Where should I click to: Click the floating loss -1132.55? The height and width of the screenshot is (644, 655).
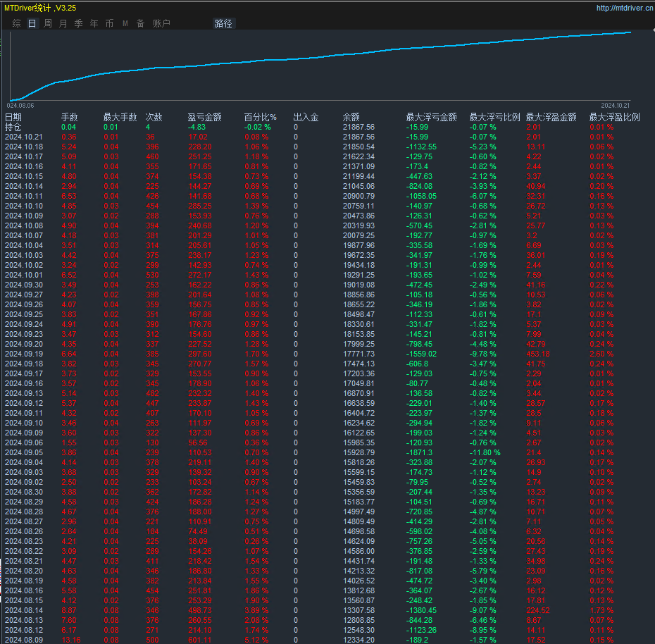(421, 147)
